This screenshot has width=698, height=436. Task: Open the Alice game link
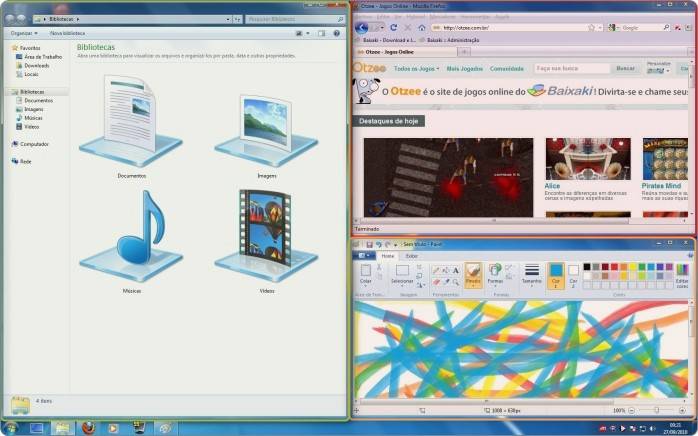[x=552, y=186]
